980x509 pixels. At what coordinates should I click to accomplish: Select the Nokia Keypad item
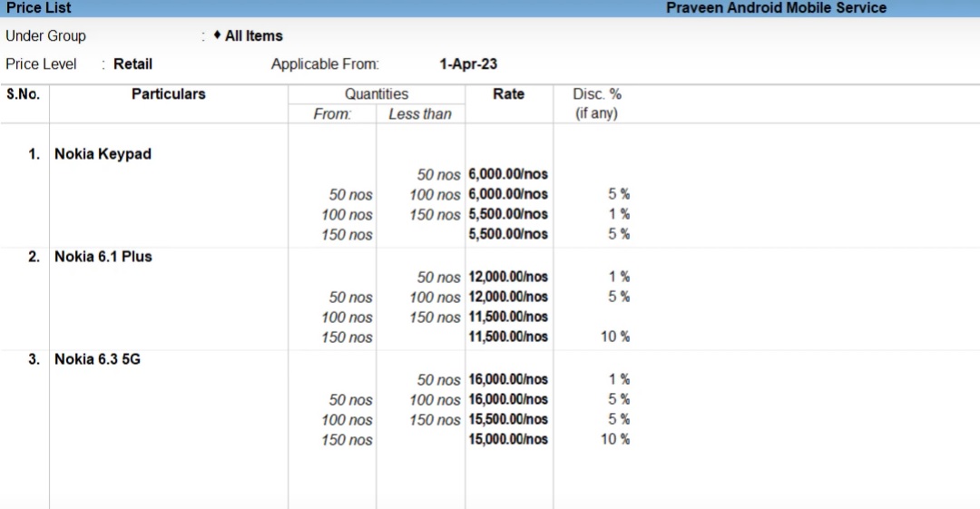point(103,154)
